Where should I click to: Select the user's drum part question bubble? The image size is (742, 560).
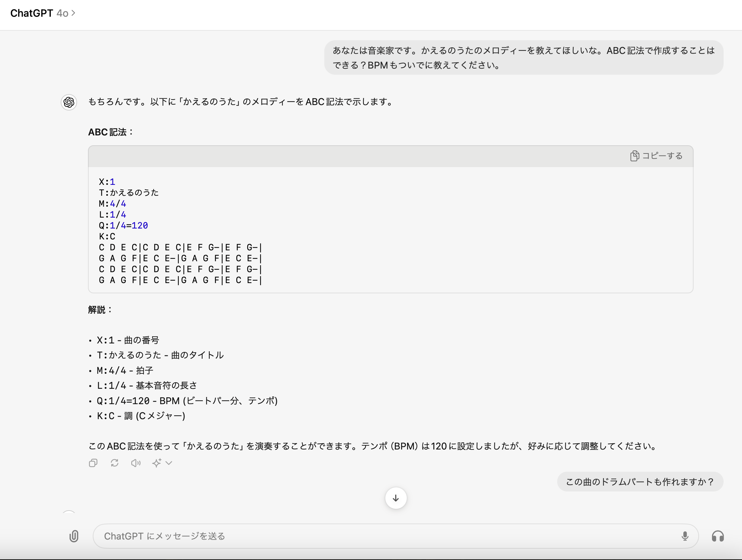pos(640,482)
